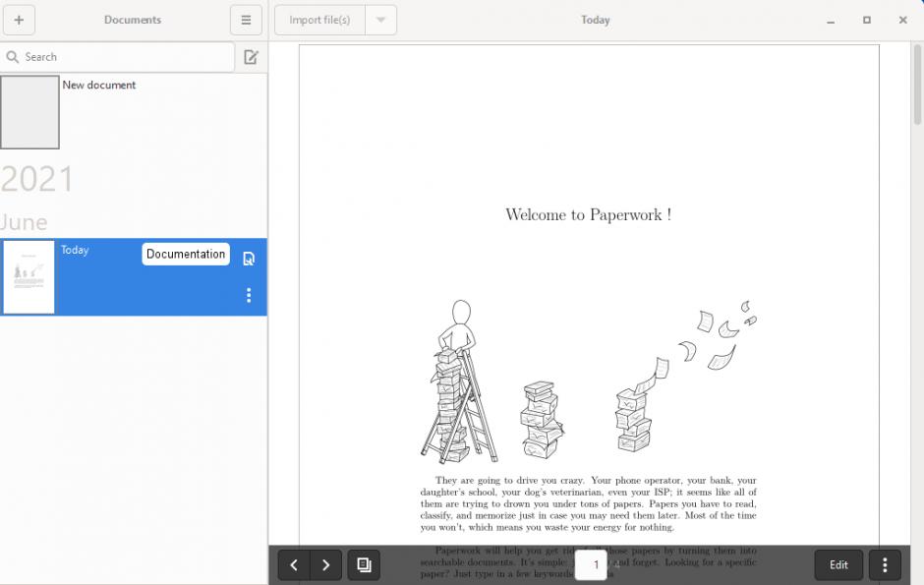The image size is (924, 585).
Task: Toggle the page layout view icon
Action: (x=364, y=565)
